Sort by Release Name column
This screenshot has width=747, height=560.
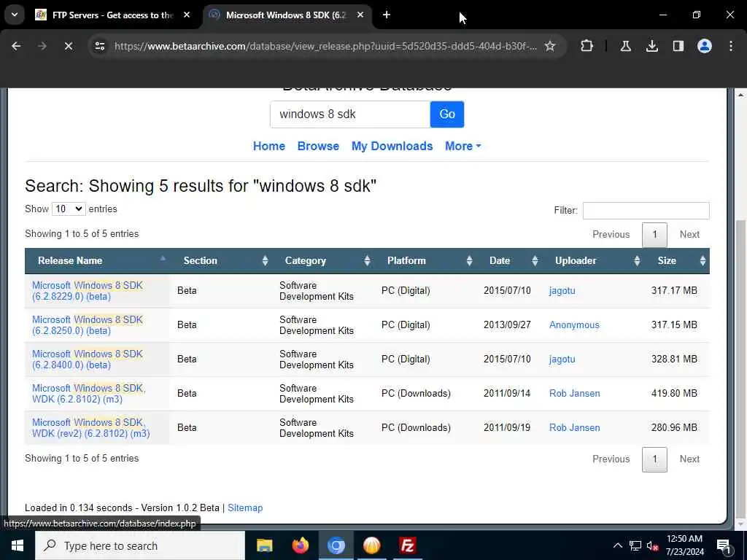97,261
